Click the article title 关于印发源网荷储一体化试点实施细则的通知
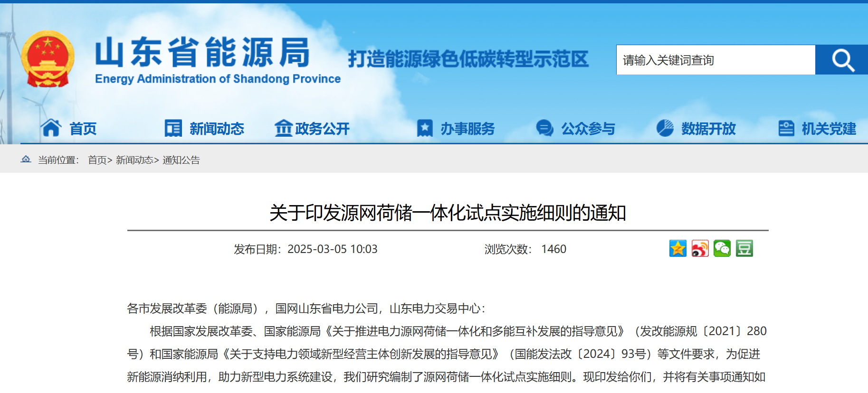Viewport: 868px width, 393px height. [448, 213]
